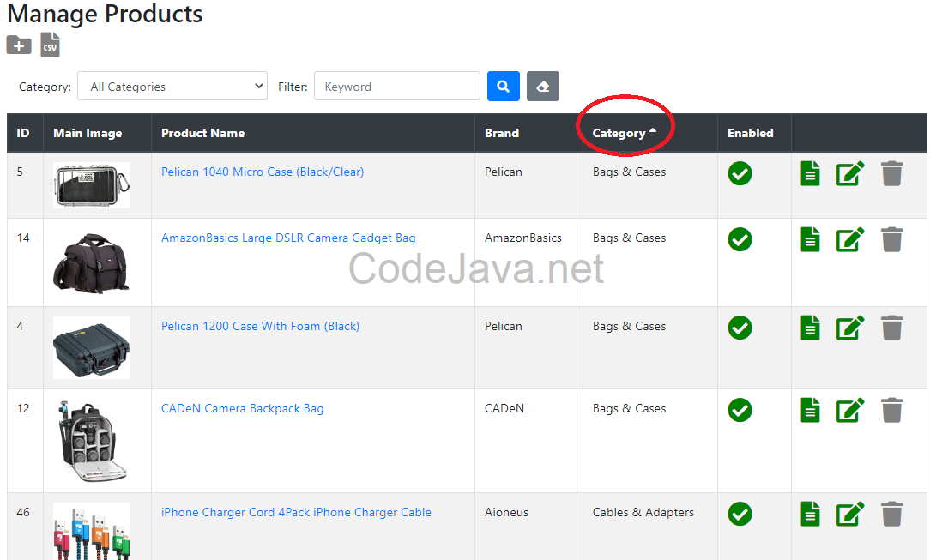This screenshot has width=930, height=560.
Task: View details of AmazonBasics Gadget Bag
Action: 810,239
